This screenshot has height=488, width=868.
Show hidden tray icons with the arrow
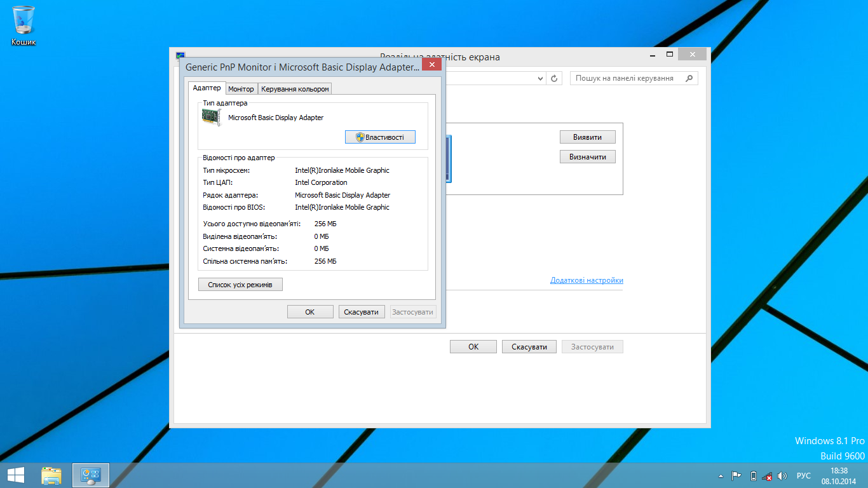point(721,475)
